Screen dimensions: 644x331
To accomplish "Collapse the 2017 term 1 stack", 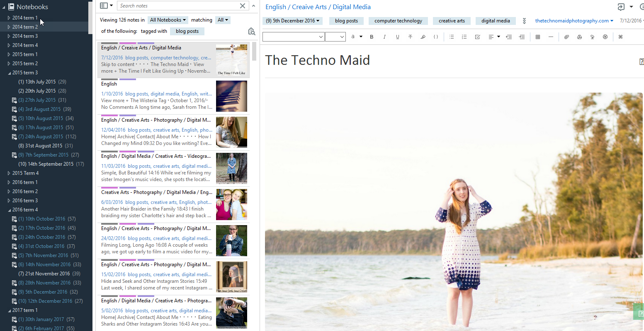I will point(9,310).
